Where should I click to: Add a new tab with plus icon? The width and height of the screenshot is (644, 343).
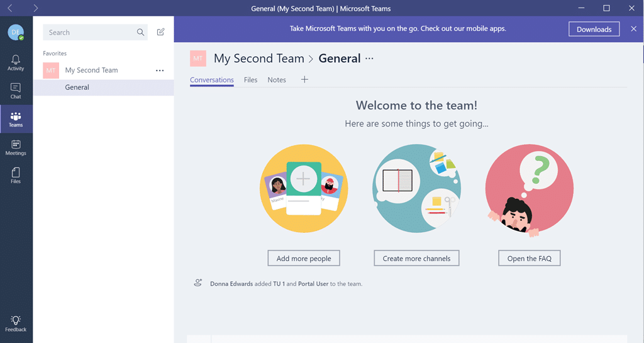[304, 79]
